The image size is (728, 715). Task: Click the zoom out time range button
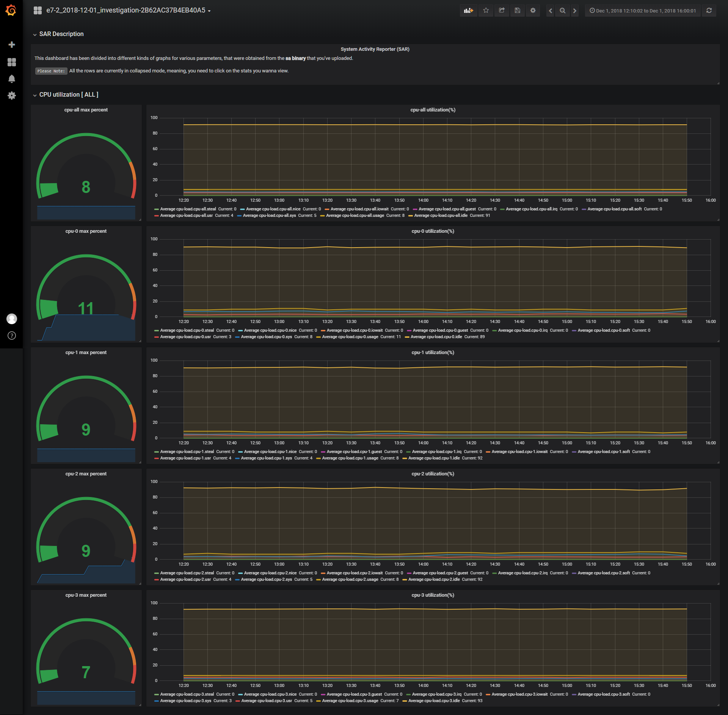pyautogui.click(x=562, y=11)
